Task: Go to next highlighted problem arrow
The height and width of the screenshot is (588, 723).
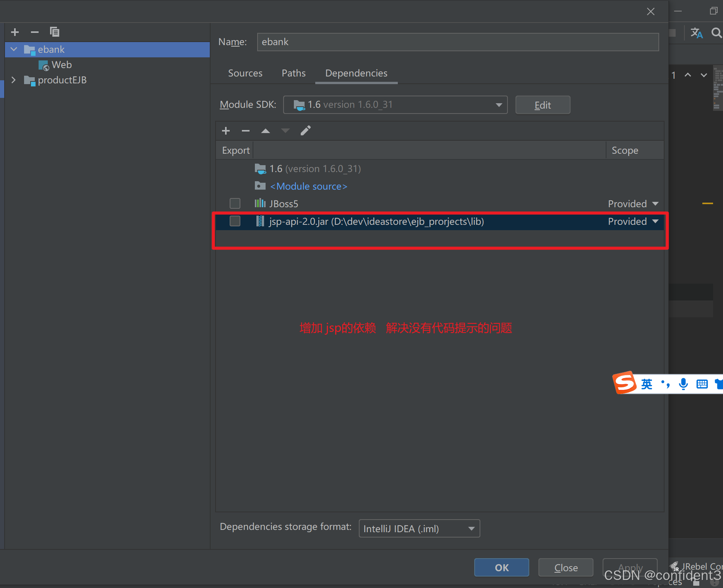Action: [704, 75]
